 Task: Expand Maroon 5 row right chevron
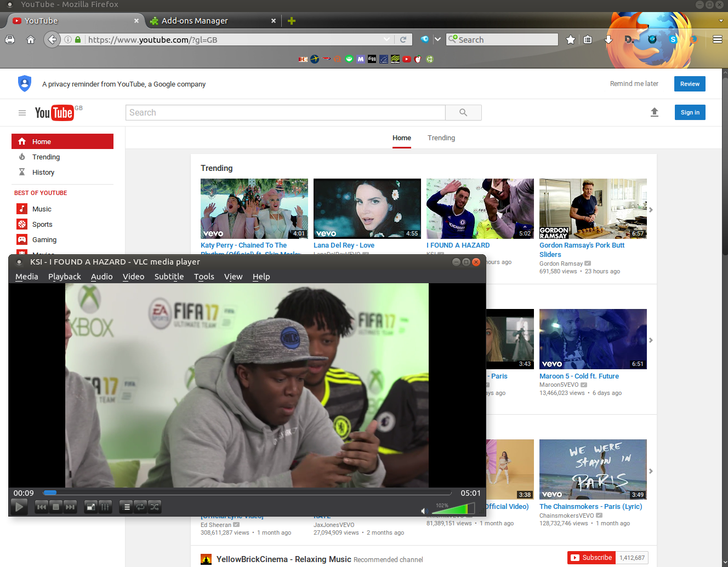click(651, 340)
